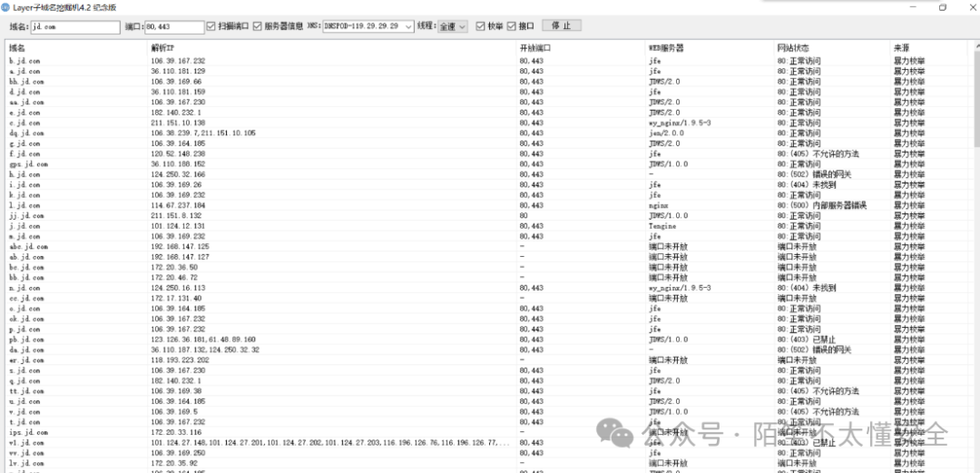Select the c.jd.com domain
The height and width of the screenshot is (473, 980).
pyautogui.click(x=25, y=123)
